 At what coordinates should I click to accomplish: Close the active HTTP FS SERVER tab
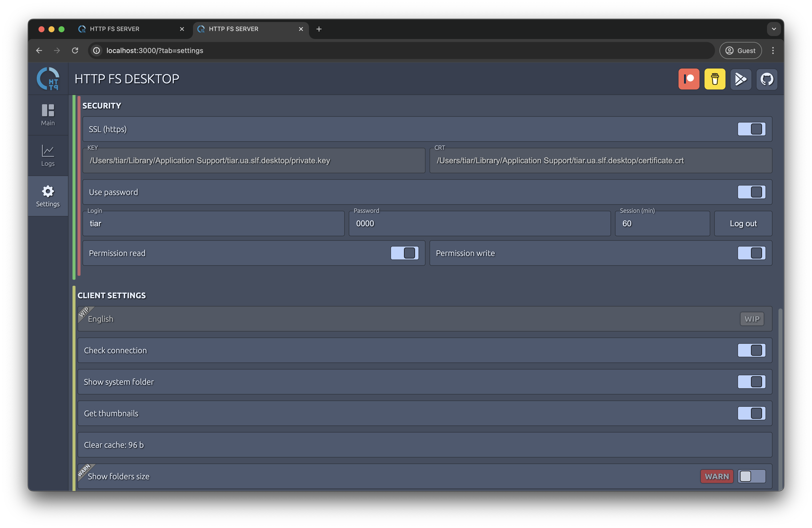[301, 29]
